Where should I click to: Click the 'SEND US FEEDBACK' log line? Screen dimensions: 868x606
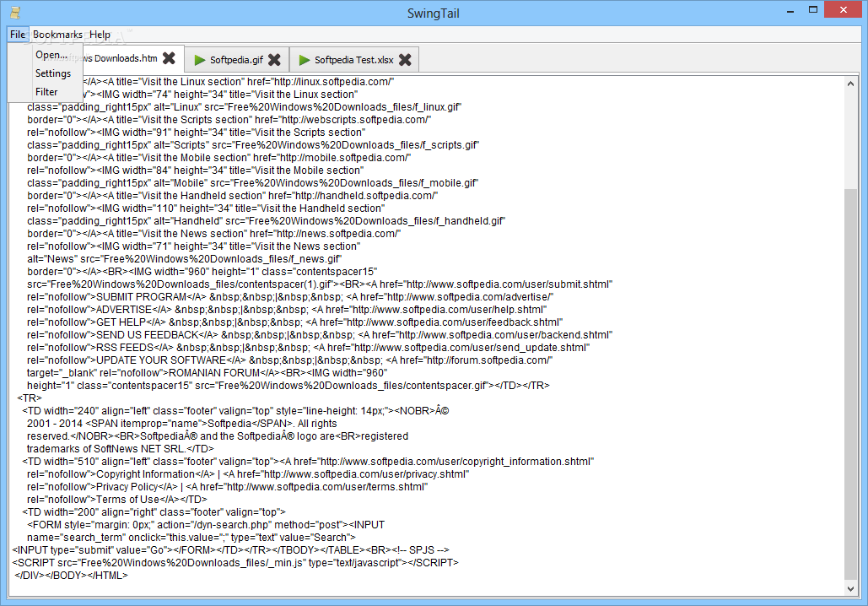tap(320, 335)
